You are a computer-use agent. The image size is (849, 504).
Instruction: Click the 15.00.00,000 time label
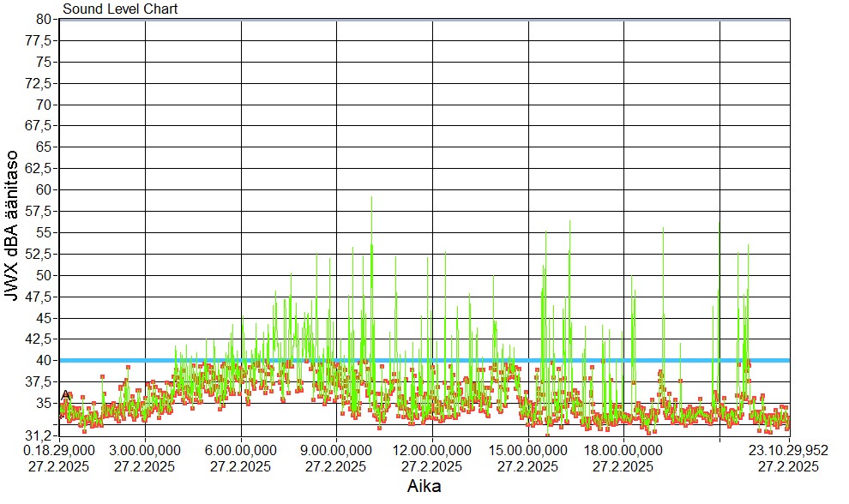528,450
